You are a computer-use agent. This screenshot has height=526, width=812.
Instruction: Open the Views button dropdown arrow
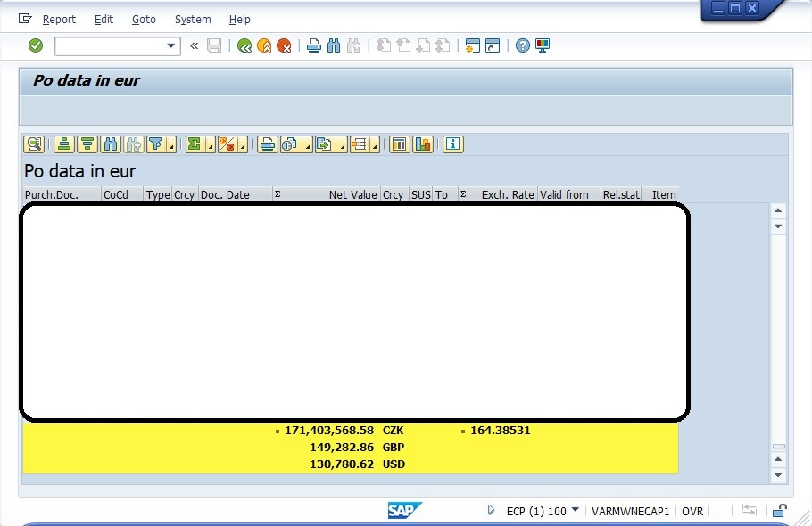click(307, 145)
